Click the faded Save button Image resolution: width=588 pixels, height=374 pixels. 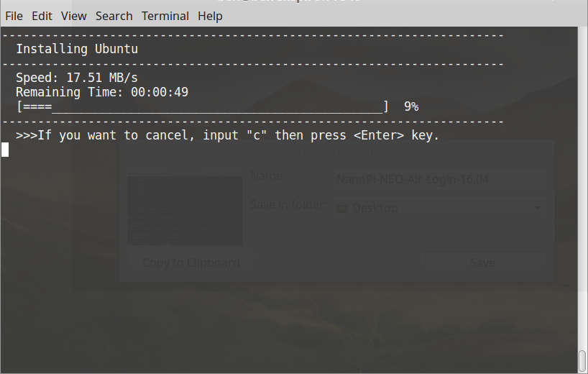[x=482, y=263]
